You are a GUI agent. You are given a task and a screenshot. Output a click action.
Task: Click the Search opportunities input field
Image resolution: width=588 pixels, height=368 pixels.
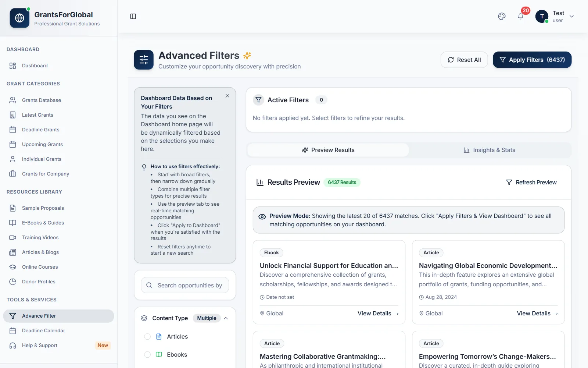tap(185, 285)
